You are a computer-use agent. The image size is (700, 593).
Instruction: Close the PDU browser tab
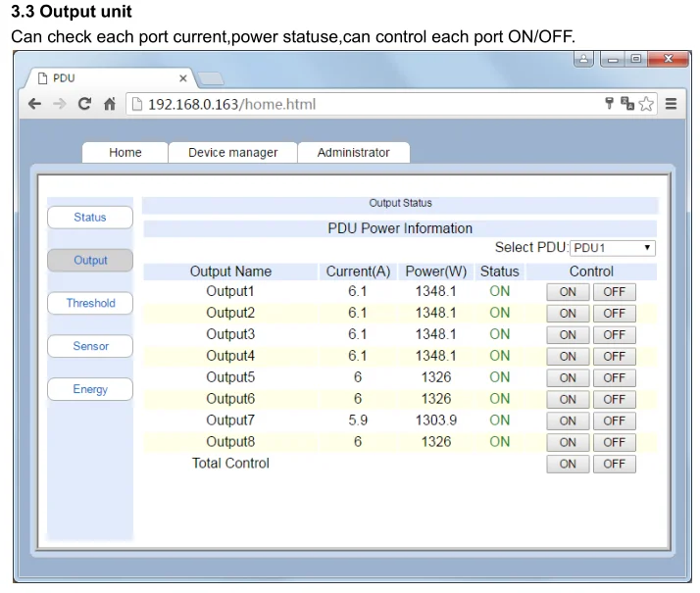pyautogui.click(x=182, y=78)
